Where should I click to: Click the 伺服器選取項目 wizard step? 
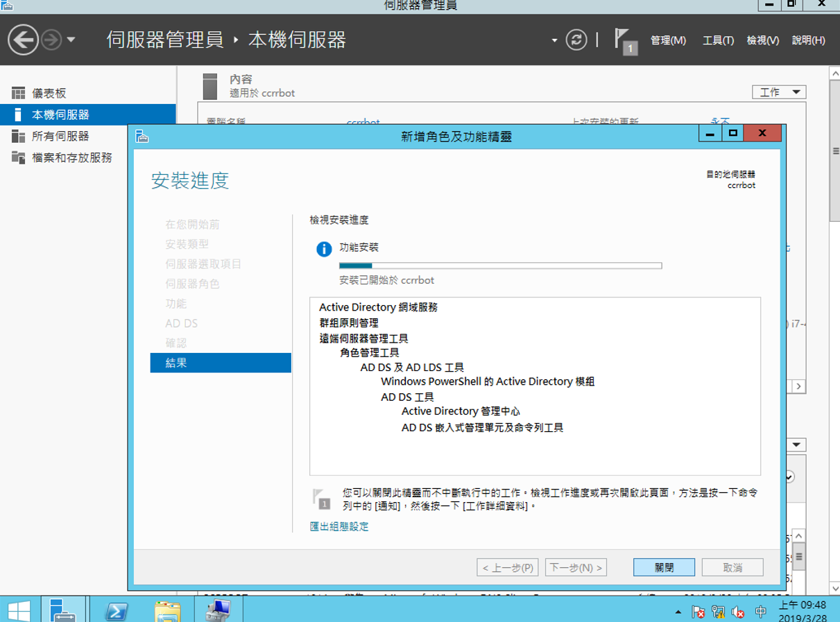point(203,264)
